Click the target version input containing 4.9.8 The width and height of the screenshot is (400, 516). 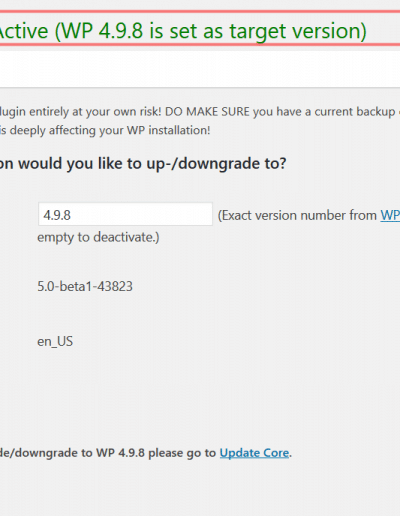(125, 214)
